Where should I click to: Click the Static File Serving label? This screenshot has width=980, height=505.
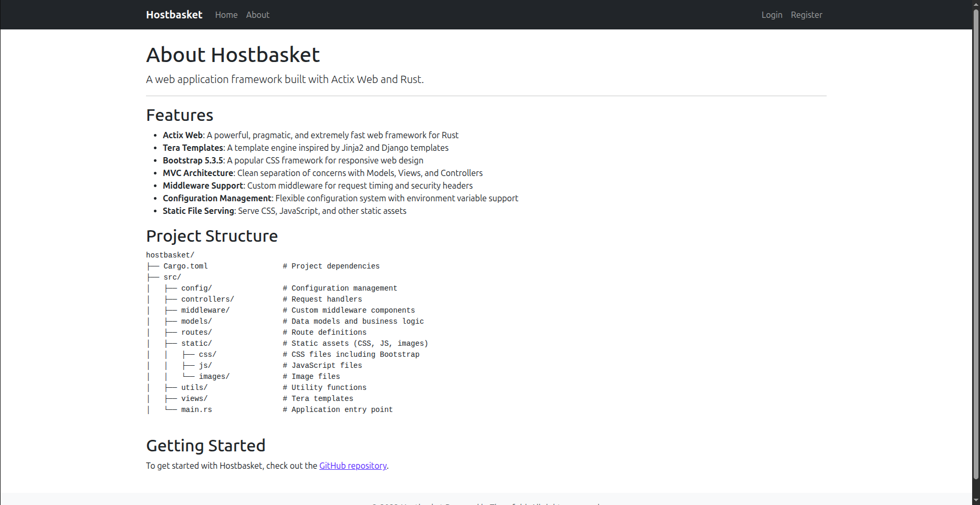pos(198,211)
